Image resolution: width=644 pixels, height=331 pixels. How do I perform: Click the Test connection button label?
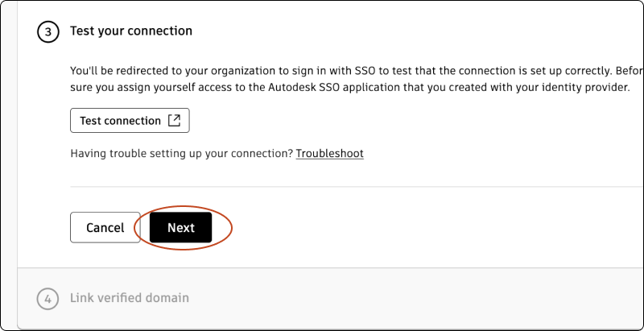click(120, 121)
